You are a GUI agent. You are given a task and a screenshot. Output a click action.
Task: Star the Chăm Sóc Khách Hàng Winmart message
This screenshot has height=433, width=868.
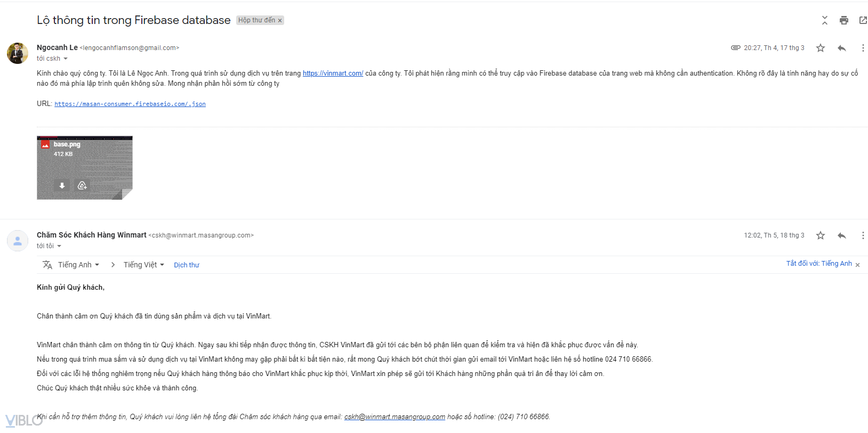821,235
